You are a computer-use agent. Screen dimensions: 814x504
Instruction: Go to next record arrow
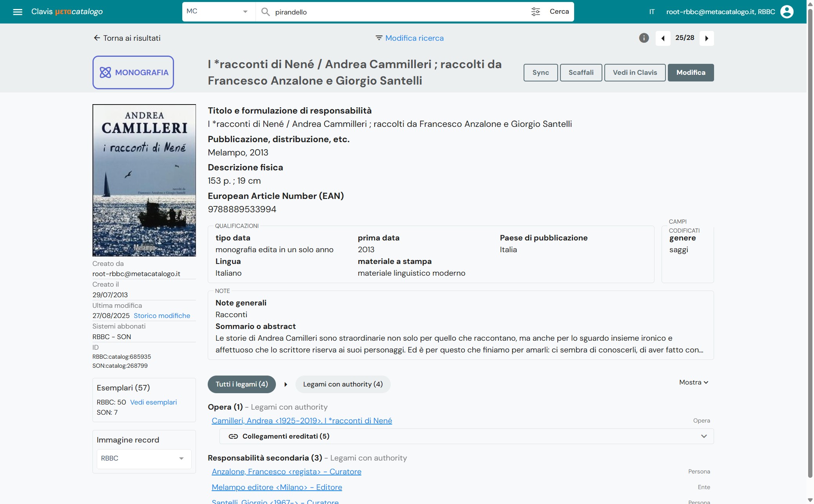(x=707, y=38)
